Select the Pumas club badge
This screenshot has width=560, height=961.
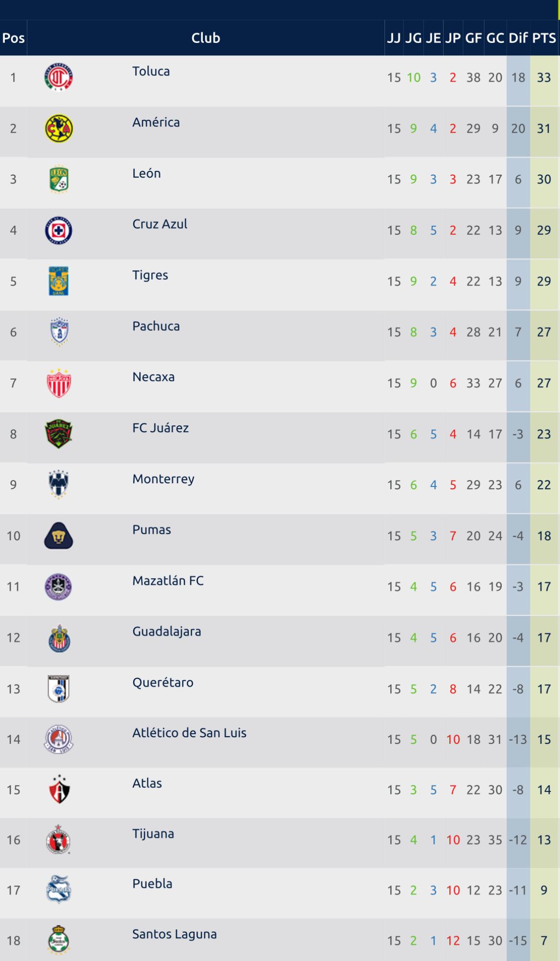coord(59,536)
